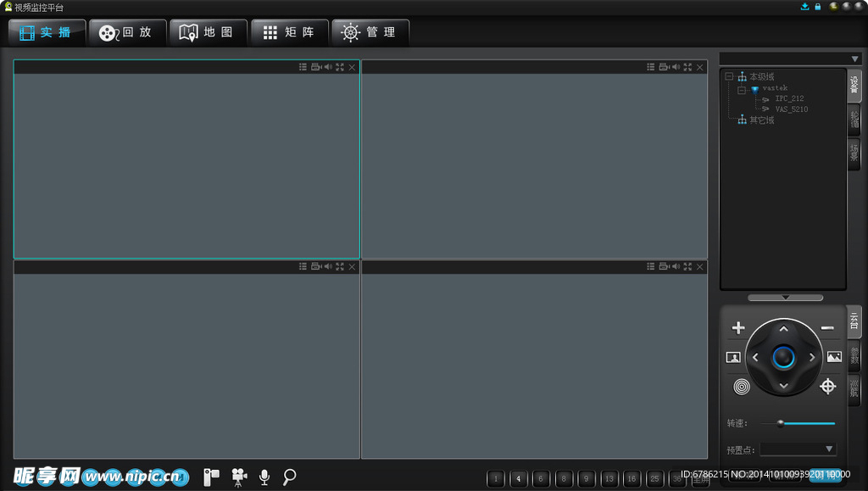Toggle sound icon of bottom-right video pane

click(x=676, y=266)
